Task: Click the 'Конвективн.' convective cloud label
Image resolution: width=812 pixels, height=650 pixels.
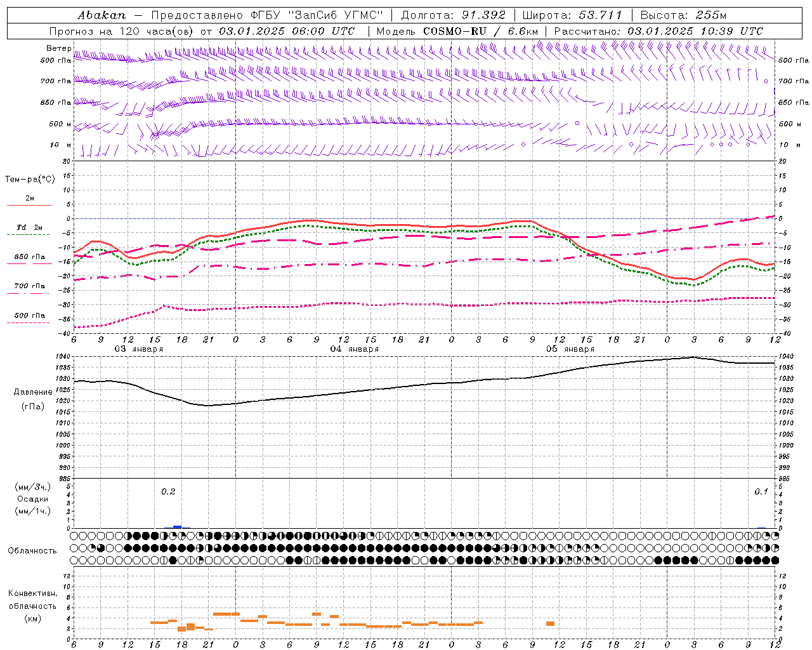Action: click(32, 594)
